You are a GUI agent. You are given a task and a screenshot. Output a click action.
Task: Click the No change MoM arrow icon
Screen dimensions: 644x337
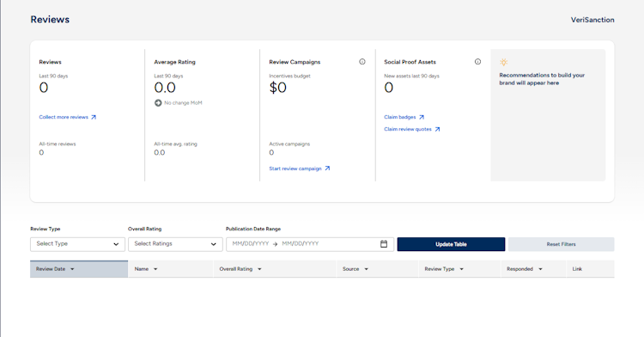click(158, 103)
